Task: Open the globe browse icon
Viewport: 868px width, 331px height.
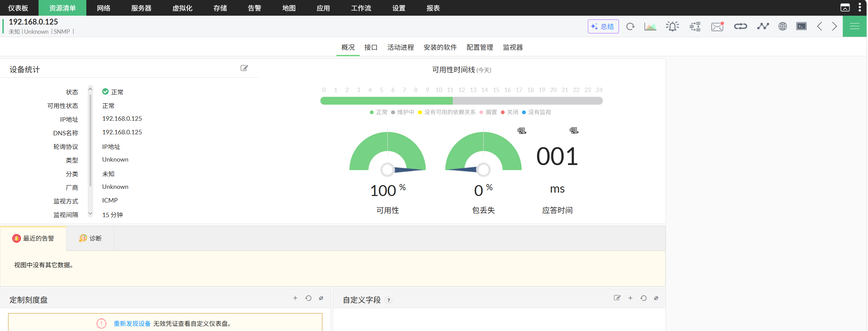Action: 782,26
